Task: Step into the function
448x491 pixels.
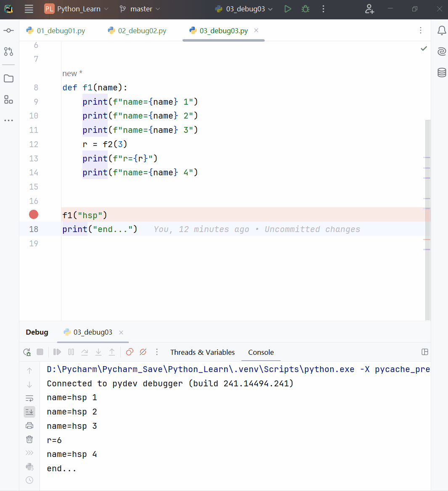Action: point(98,352)
